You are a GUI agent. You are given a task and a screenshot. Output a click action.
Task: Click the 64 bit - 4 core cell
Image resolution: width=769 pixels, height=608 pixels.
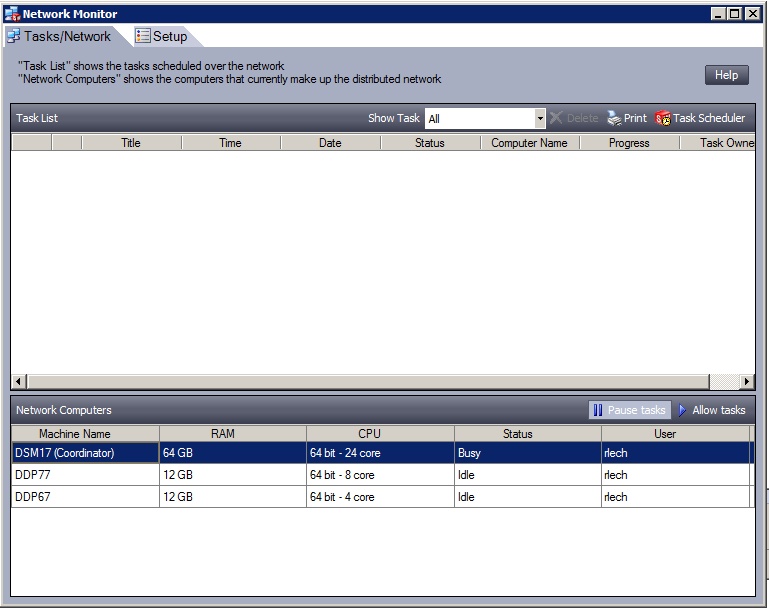[x=381, y=497]
